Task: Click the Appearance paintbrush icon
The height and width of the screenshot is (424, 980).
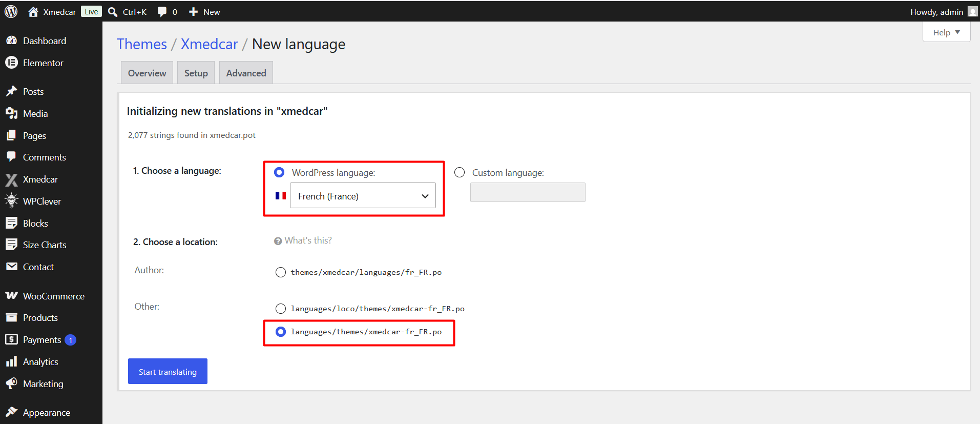Action: click(11, 412)
